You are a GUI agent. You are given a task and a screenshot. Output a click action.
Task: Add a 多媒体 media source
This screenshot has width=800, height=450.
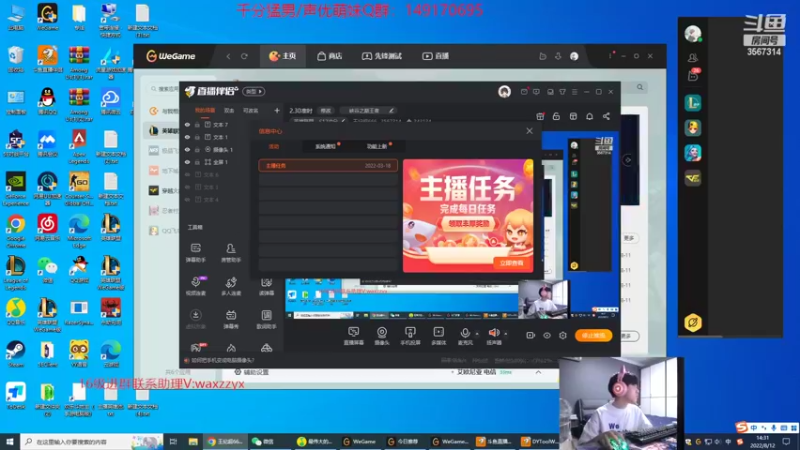click(x=439, y=336)
